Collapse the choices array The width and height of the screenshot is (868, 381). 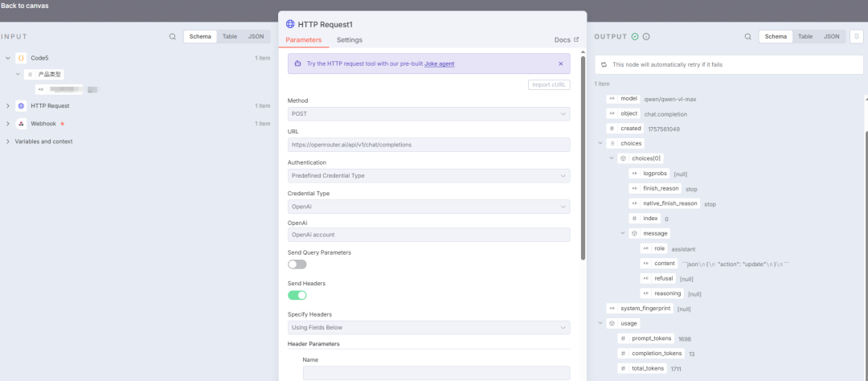[600, 143]
